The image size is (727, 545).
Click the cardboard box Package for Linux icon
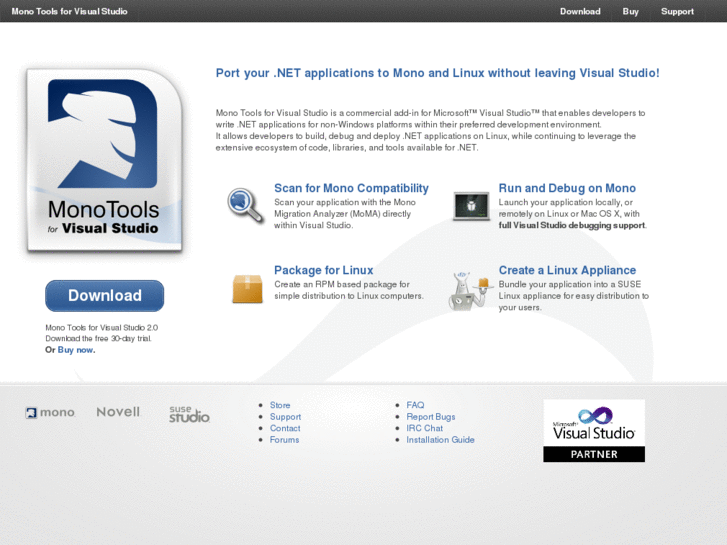click(x=247, y=289)
